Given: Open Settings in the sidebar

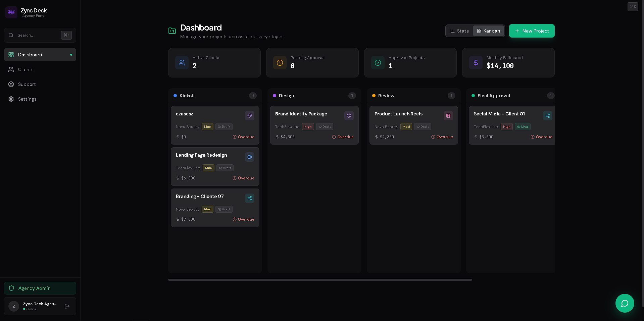Looking at the screenshot, I should pos(40,99).
